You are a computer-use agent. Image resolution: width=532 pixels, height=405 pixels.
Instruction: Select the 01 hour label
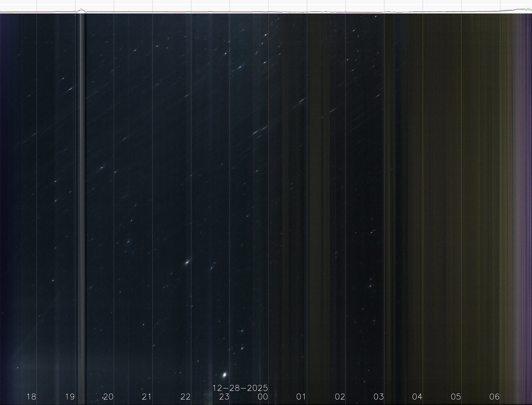tap(301, 397)
